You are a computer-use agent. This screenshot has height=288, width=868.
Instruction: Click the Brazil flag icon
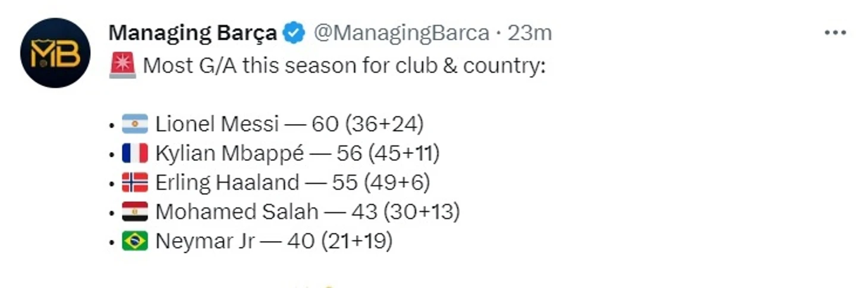pos(135,240)
